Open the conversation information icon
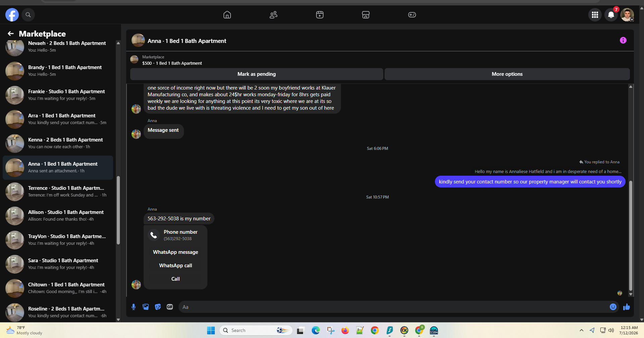This screenshot has width=644, height=338. tap(623, 40)
